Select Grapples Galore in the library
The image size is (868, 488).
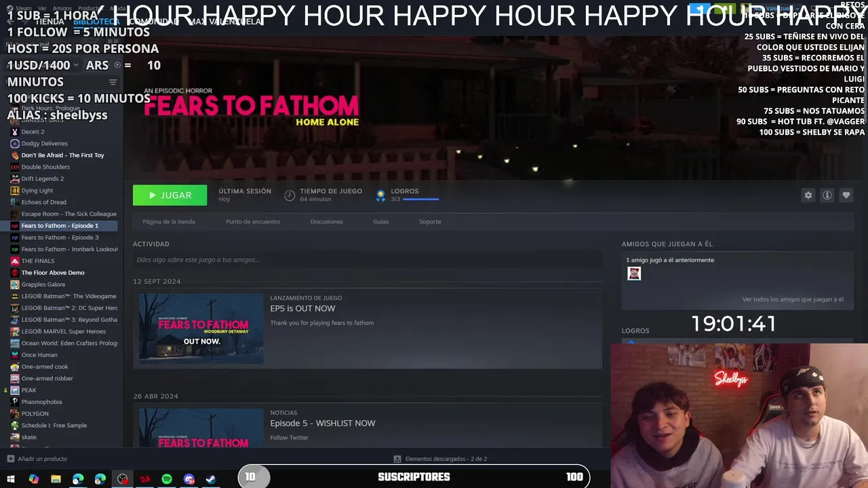point(43,285)
